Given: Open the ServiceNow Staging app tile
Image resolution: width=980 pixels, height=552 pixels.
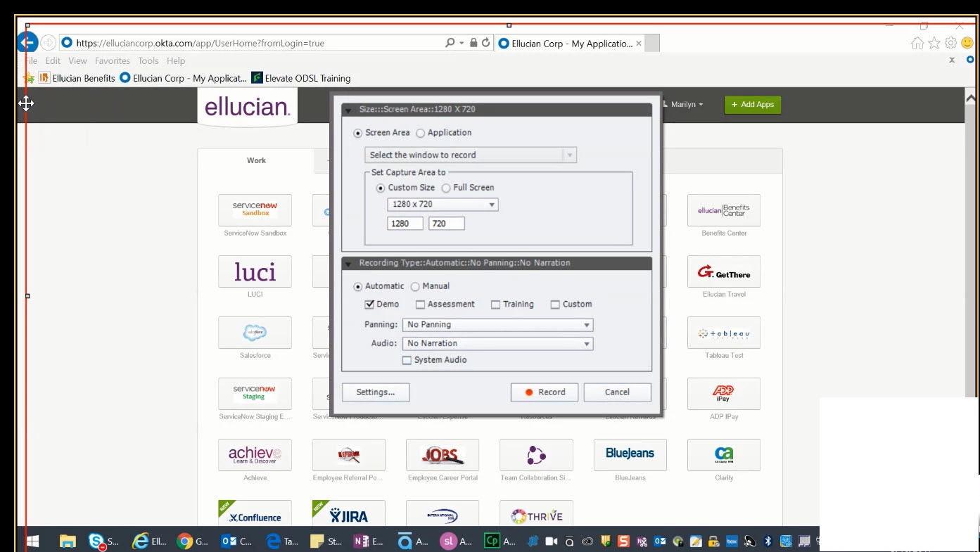Looking at the screenshot, I should coord(255,394).
